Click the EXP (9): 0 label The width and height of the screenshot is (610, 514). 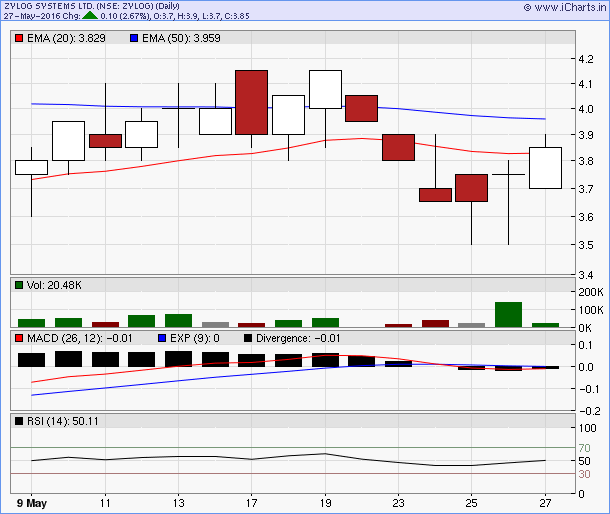click(x=195, y=338)
